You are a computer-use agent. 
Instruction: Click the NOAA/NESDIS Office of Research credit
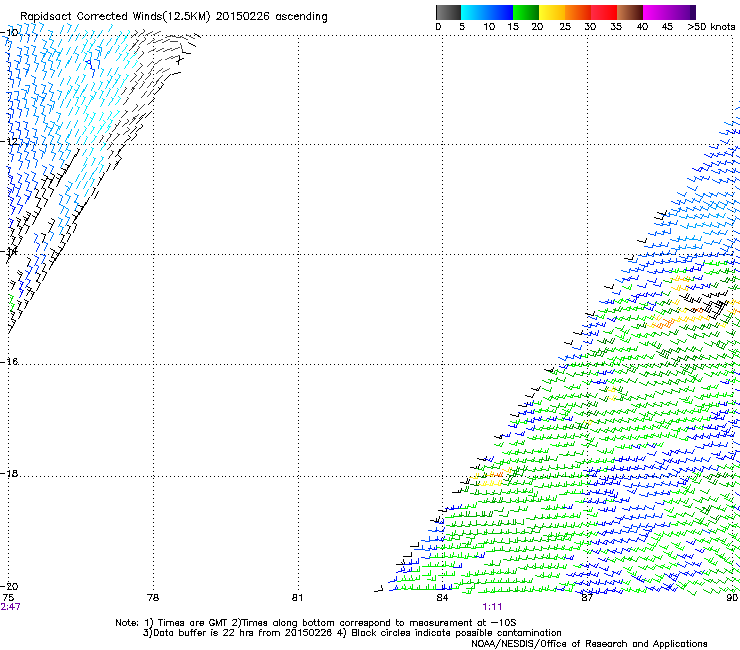[589, 644]
